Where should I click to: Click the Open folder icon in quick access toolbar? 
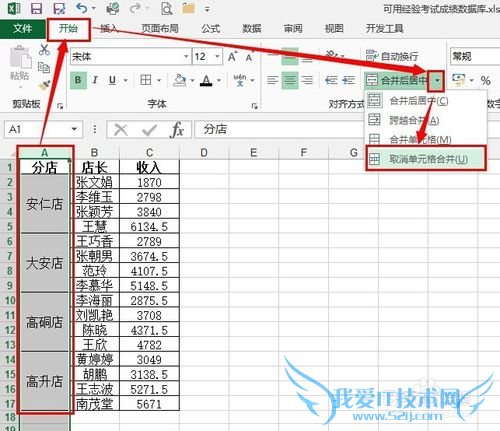188,8
